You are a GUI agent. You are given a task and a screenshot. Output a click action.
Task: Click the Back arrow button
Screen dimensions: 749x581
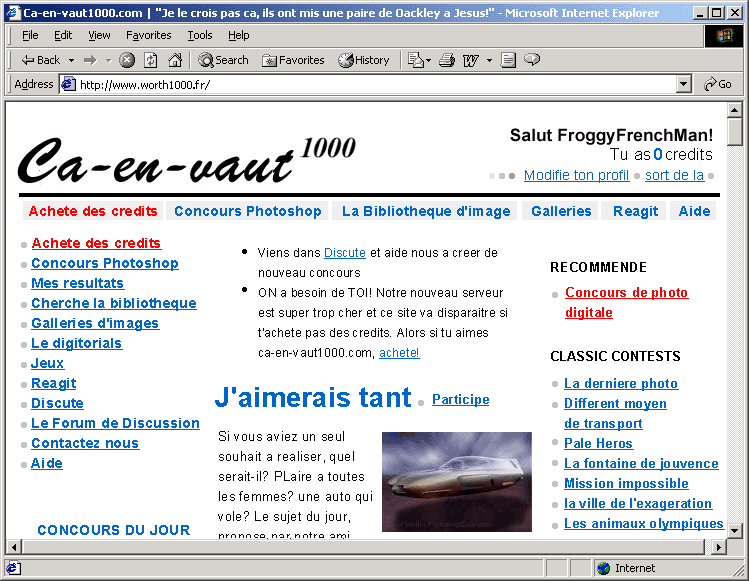tap(40, 60)
